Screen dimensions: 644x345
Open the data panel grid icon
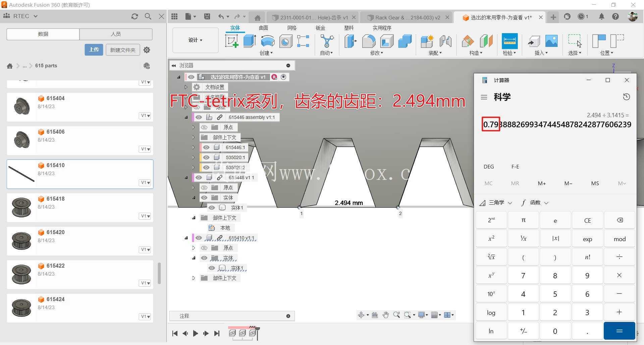pos(174,16)
